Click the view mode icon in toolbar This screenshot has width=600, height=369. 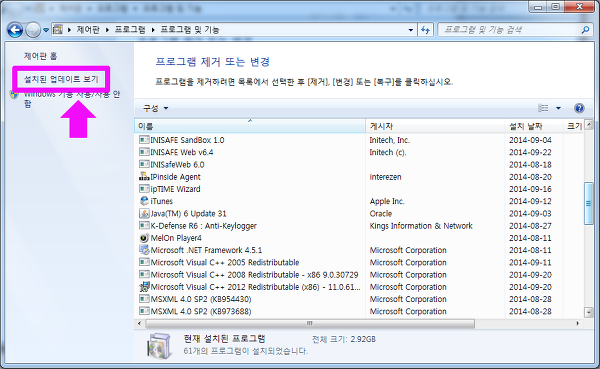click(x=543, y=108)
